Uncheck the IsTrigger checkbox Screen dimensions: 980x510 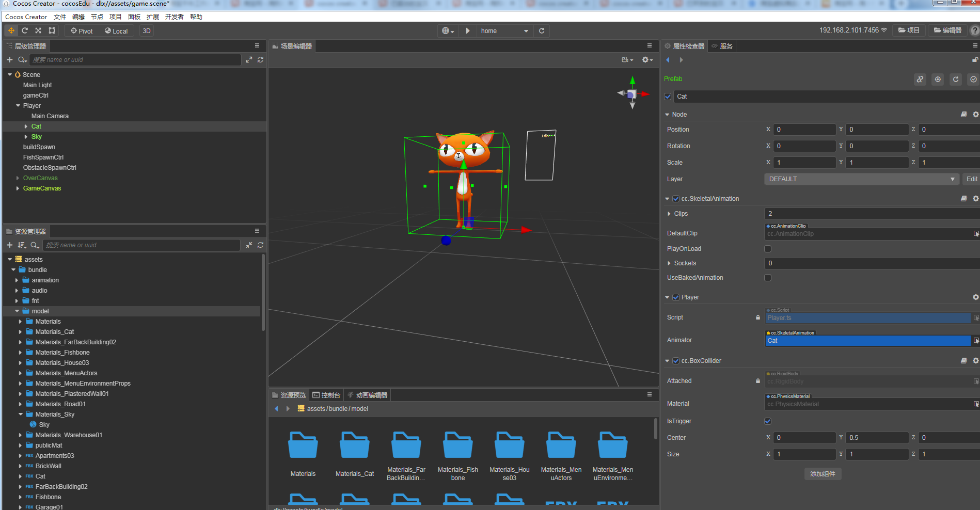click(x=768, y=421)
